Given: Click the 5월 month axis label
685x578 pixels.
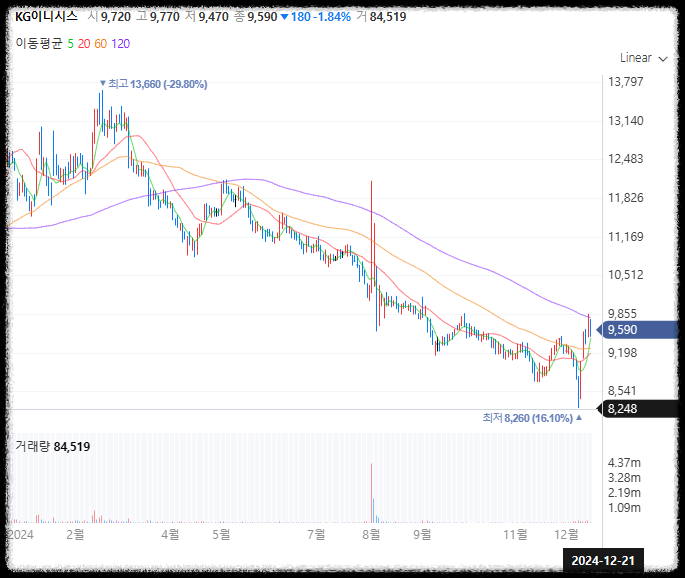Looking at the screenshot, I should pyautogui.click(x=221, y=534).
